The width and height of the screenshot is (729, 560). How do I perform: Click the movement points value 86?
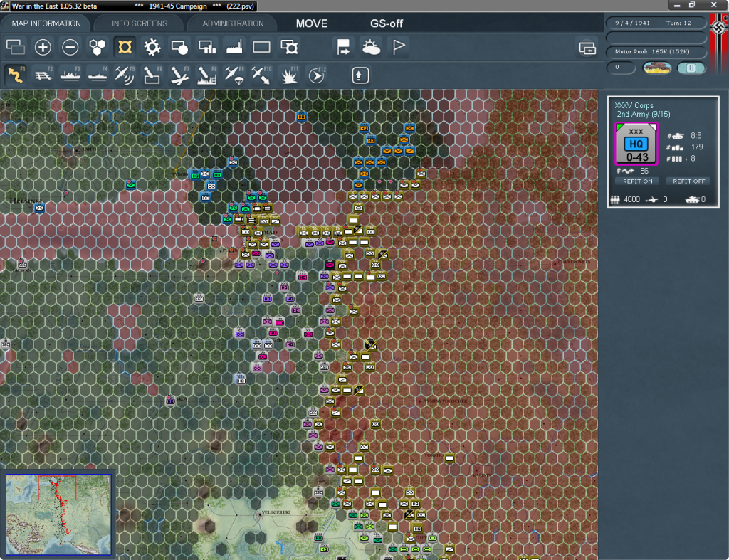pyautogui.click(x=644, y=171)
